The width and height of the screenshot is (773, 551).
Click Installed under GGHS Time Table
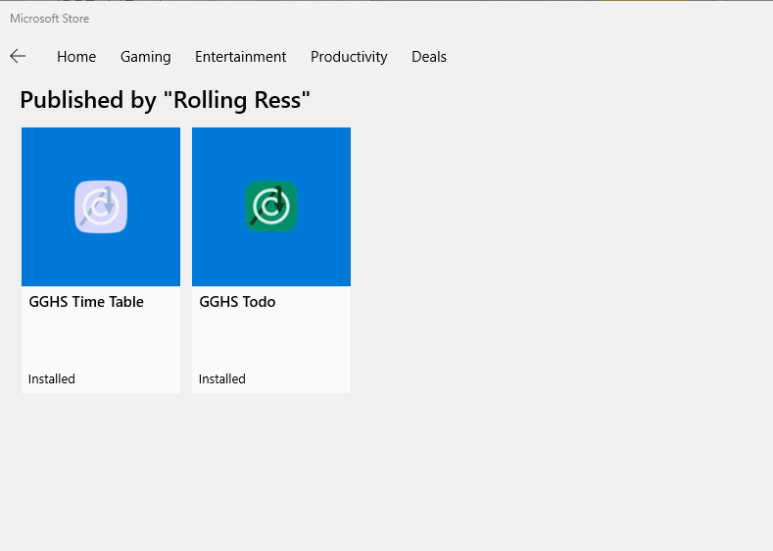[x=52, y=379]
